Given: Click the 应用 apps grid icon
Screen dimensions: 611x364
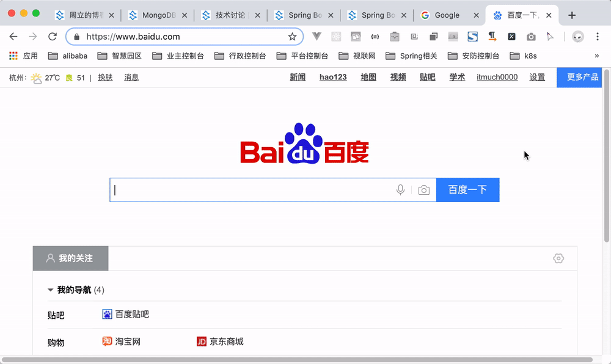Looking at the screenshot, I should pyautogui.click(x=13, y=56).
